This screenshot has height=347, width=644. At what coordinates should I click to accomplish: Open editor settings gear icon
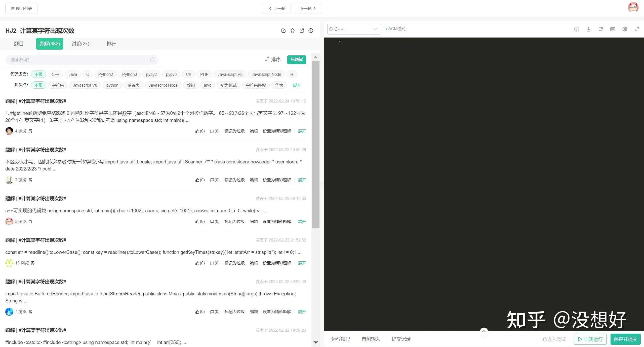pyautogui.click(x=625, y=29)
